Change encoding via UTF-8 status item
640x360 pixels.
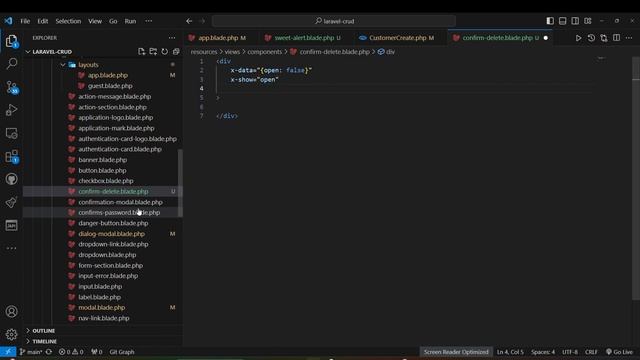(x=570, y=352)
